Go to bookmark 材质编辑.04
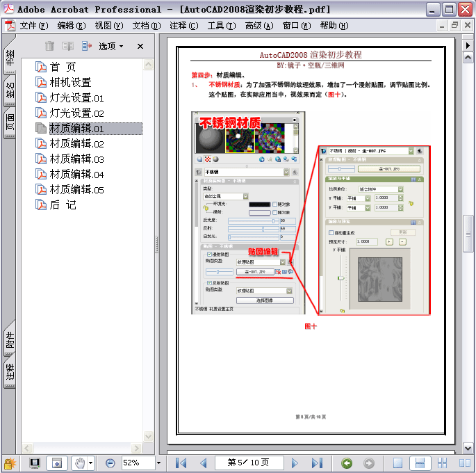 click(77, 175)
